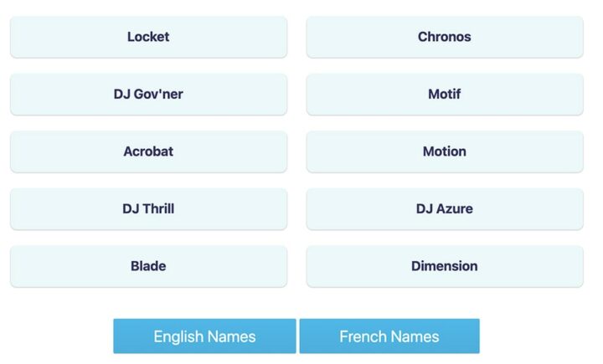
Task: Click the Dimension name button
Action: click(x=444, y=266)
